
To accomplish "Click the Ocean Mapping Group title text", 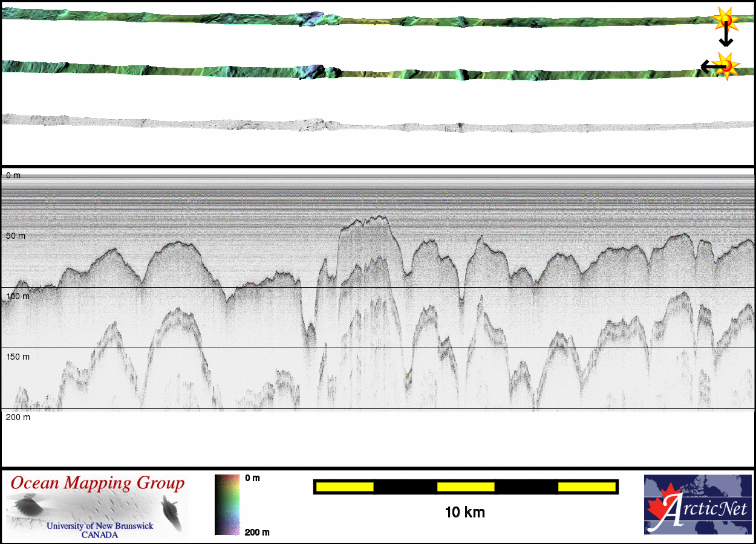I will coord(98,484).
